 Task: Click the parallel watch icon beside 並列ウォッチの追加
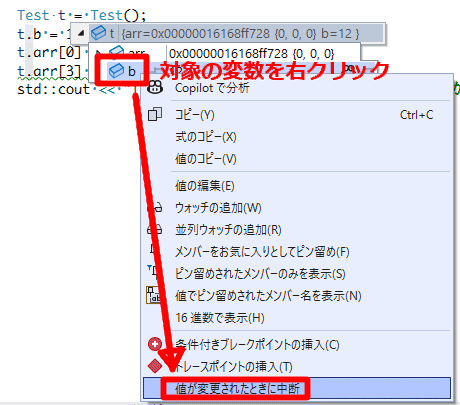tap(155, 229)
